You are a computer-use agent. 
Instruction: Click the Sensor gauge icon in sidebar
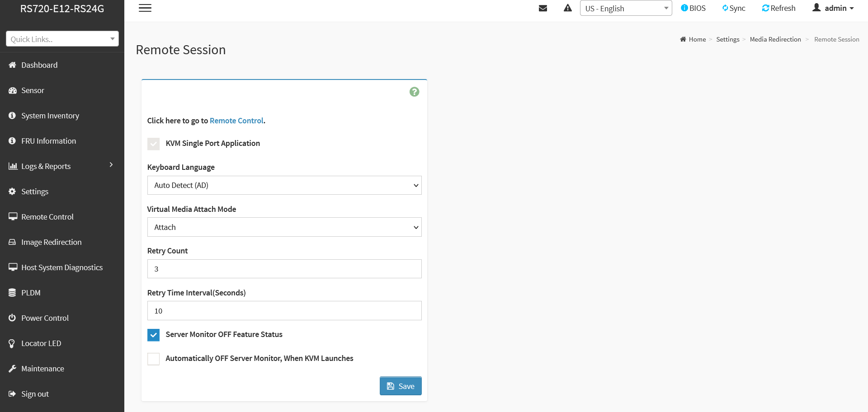[12, 90]
